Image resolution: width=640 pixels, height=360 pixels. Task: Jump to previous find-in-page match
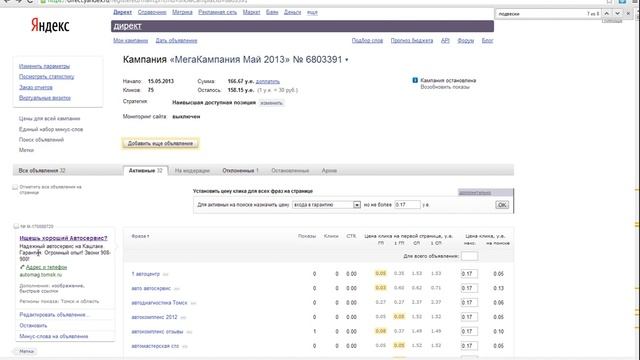[607, 13]
